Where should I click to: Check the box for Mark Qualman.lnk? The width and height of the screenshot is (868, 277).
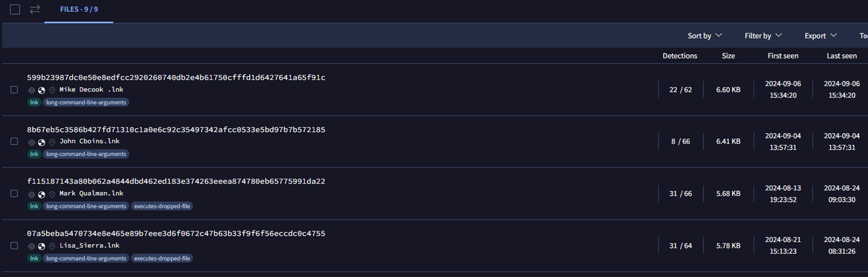14,193
